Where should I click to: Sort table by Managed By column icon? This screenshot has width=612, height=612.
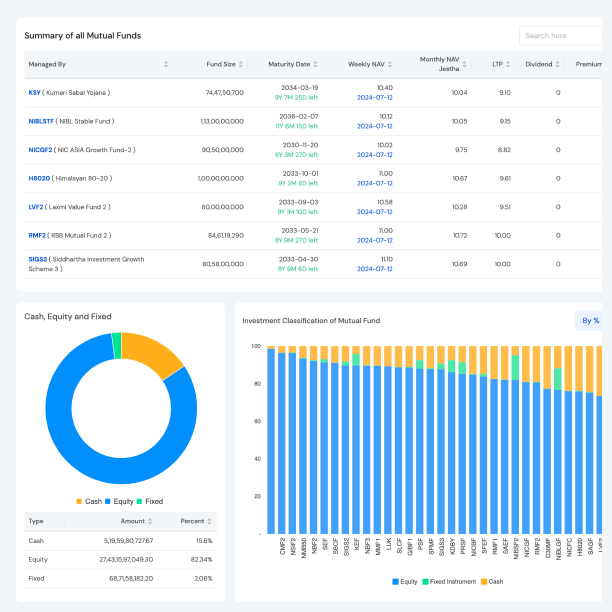pos(166,64)
